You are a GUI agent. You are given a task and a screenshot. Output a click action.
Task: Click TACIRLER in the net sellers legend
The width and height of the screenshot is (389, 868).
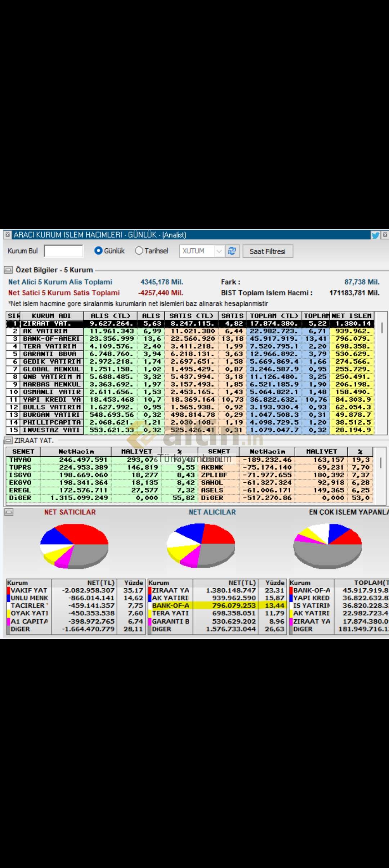(29, 606)
